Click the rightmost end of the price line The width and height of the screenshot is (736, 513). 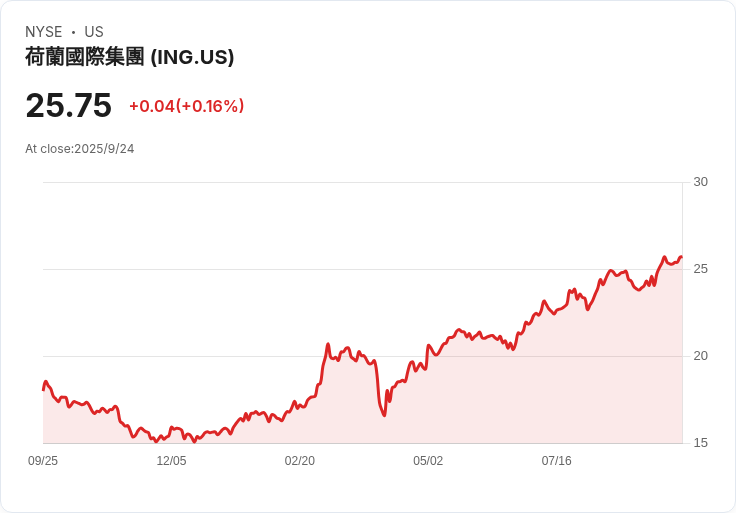681,257
